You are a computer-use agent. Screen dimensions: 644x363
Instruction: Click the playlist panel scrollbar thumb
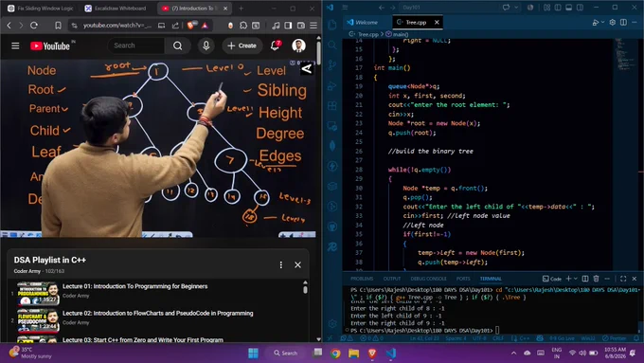tap(305, 289)
